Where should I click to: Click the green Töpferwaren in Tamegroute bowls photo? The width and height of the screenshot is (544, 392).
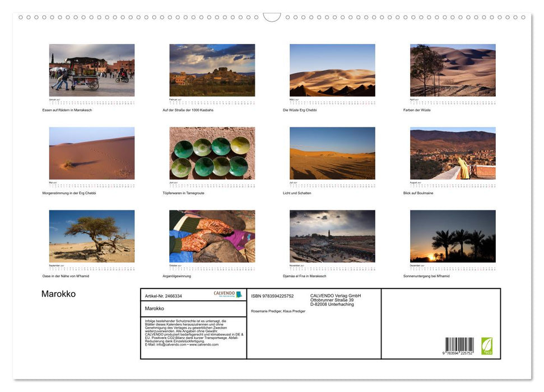(212, 153)
